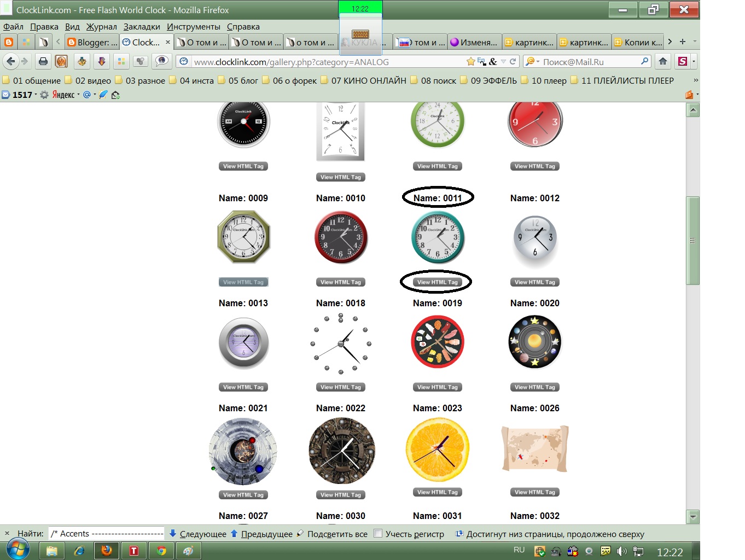This screenshot has width=745, height=560.
Task: Click View HTML Tag under clock 0019
Action: [438, 282]
